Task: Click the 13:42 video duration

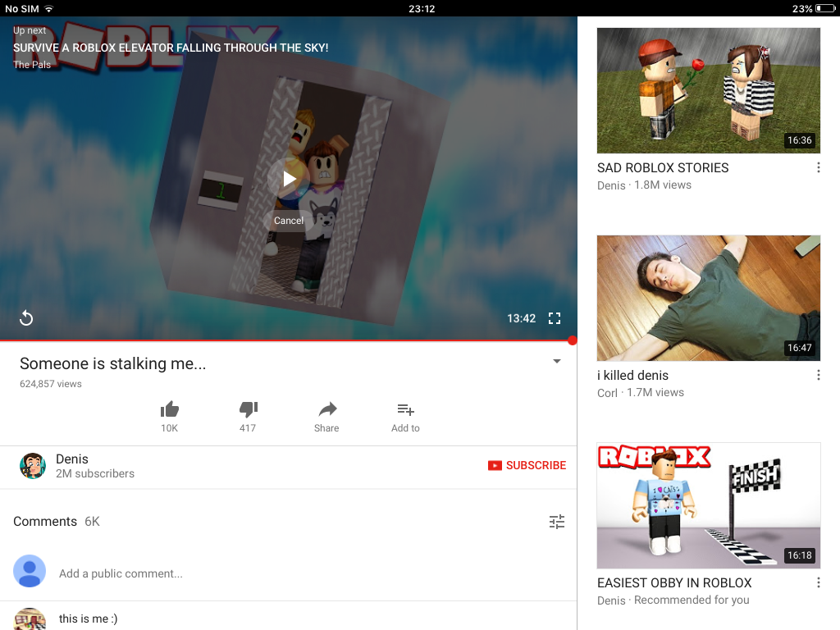Action: 521,318
